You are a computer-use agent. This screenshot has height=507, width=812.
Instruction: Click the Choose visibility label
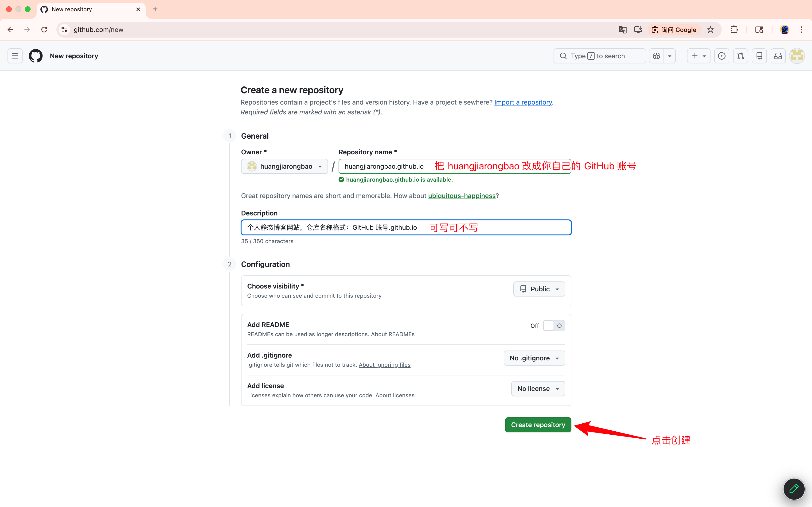(275, 286)
